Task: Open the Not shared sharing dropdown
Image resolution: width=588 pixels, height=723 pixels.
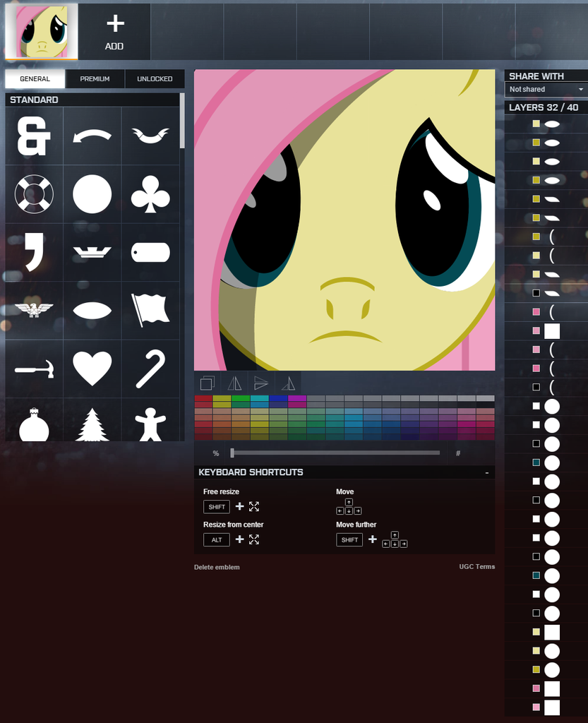Action: [x=545, y=89]
